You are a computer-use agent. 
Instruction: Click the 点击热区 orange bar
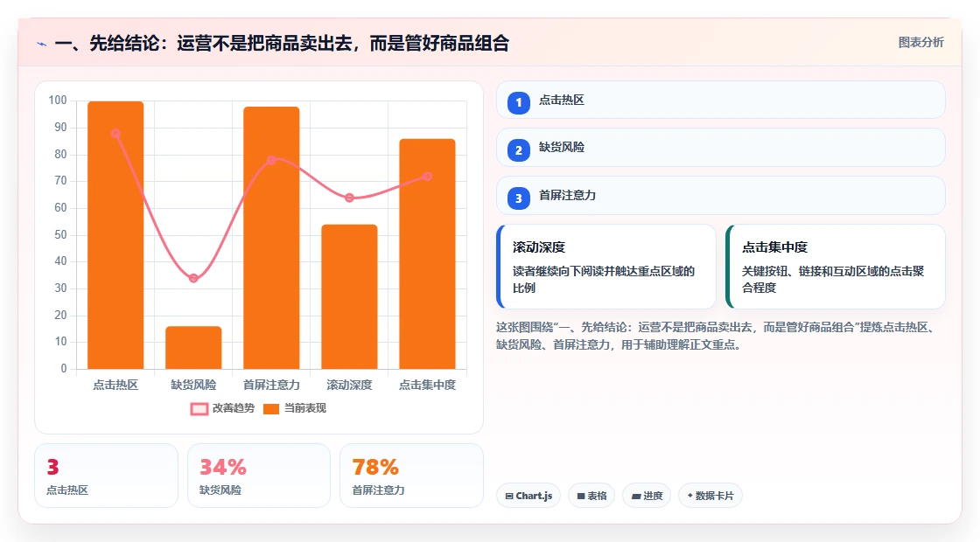point(115,235)
